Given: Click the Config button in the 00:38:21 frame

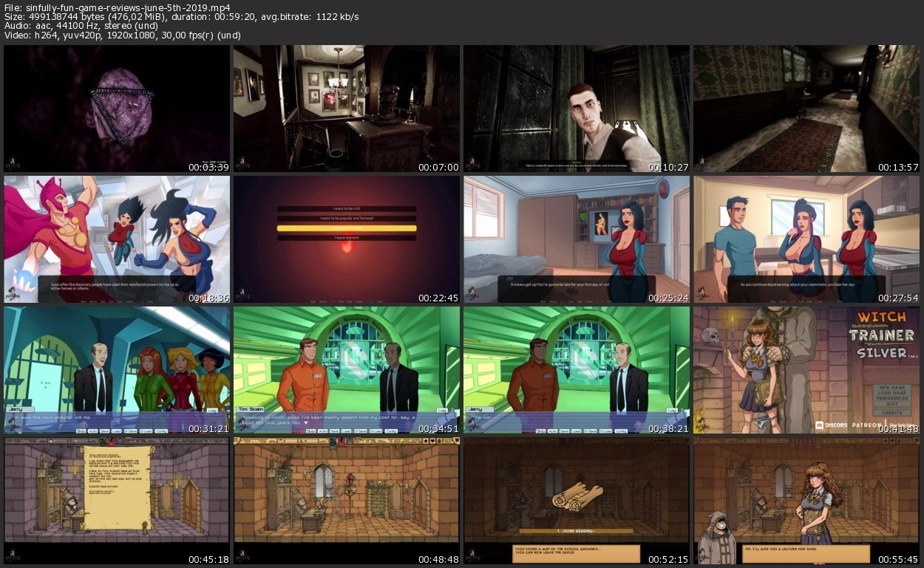Looking at the screenshot, I should click(x=621, y=430).
